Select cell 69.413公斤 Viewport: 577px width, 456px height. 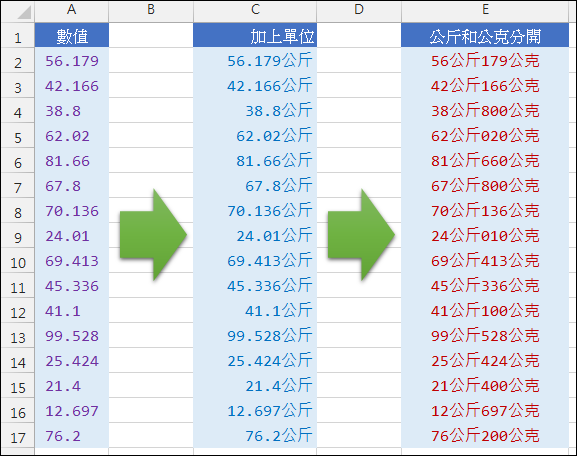[255, 261]
